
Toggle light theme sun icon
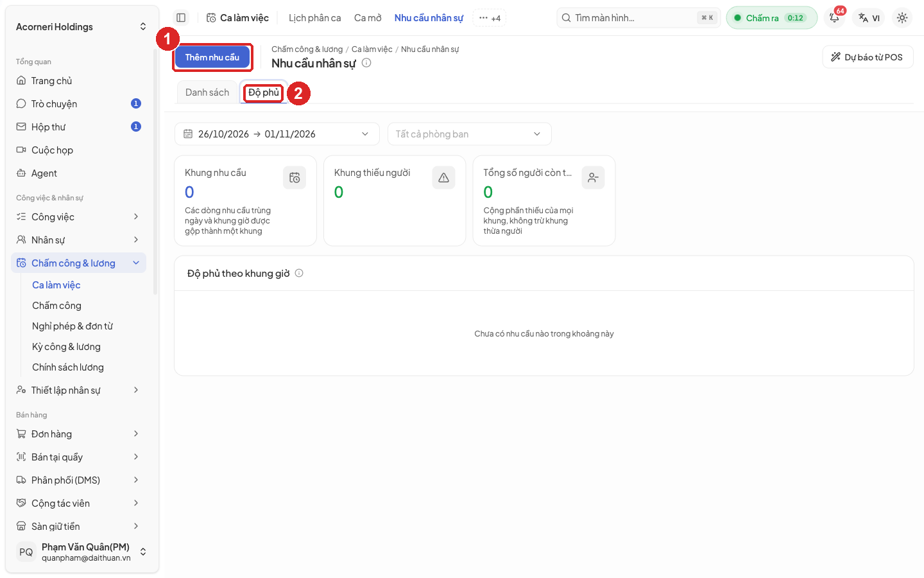tap(902, 18)
